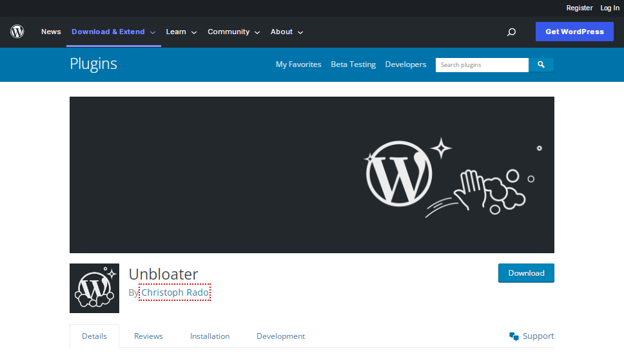Submit plugin search with the magnifier button
The height and width of the screenshot is (364, 624).
coord(541,64)
